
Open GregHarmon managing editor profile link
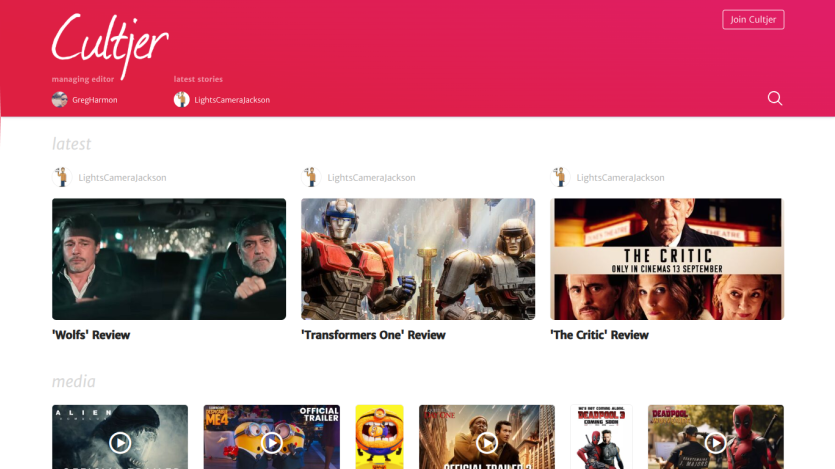95,100
